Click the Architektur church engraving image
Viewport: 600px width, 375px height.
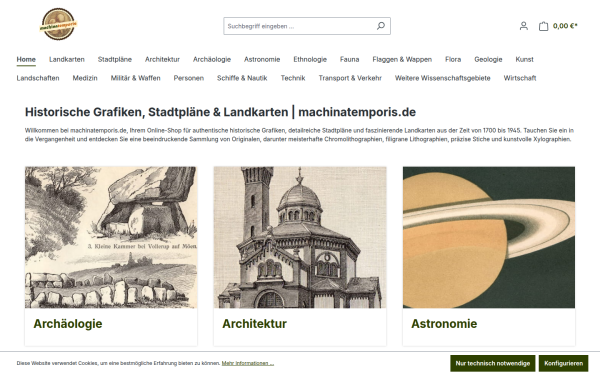[x=300, y=237]
